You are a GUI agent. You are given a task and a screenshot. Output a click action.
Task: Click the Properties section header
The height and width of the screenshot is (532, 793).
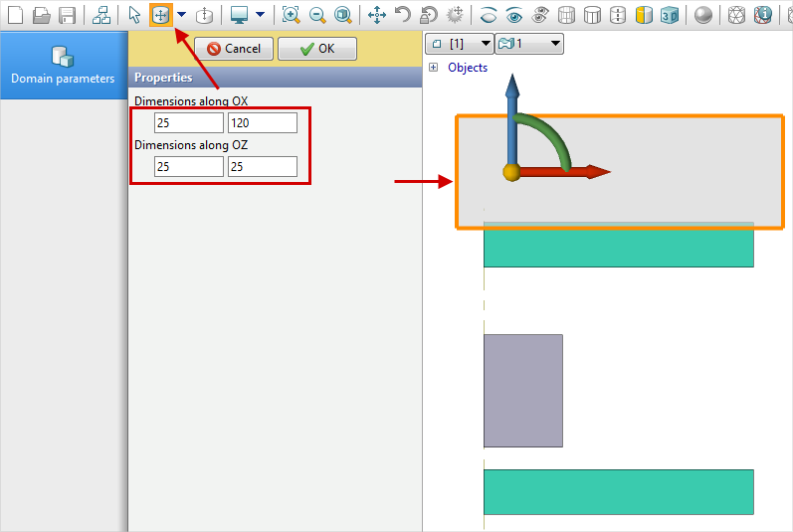[x=276, y=78]
